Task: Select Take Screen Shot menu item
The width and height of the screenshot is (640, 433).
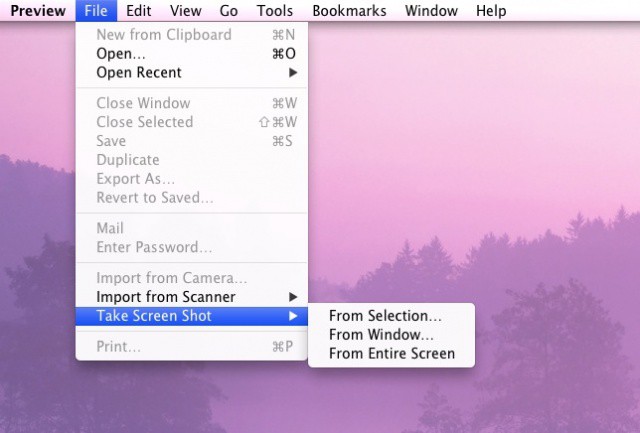Action: click(x=154, y=316)
